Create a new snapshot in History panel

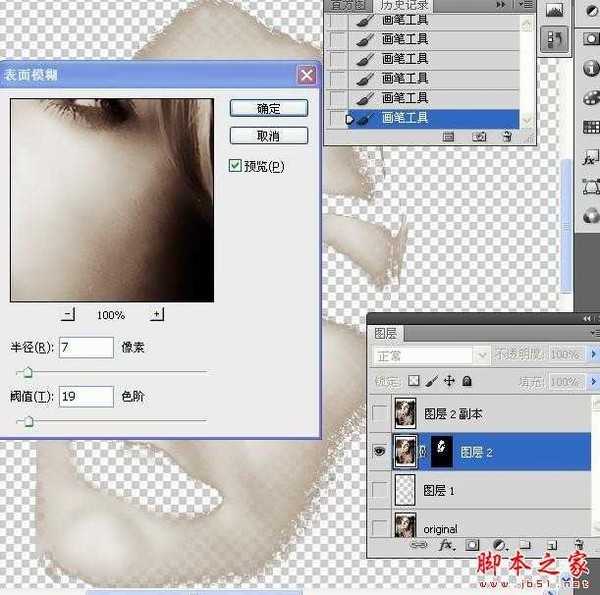(x=479, y=136)
